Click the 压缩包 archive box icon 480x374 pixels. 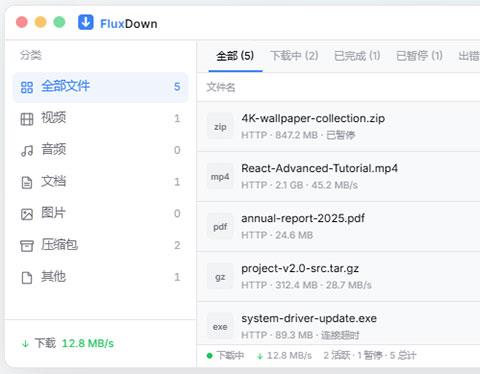(x=27, y=246)
